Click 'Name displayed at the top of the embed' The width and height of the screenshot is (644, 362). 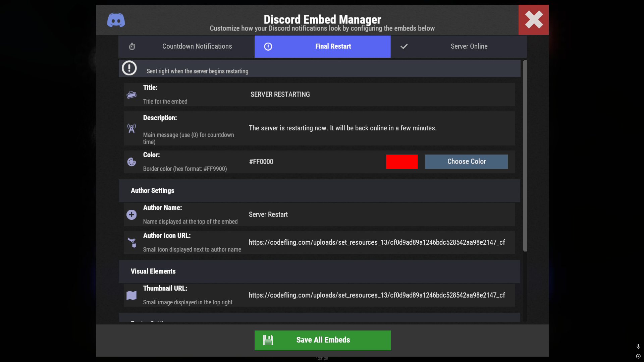[x=191, y=222]
